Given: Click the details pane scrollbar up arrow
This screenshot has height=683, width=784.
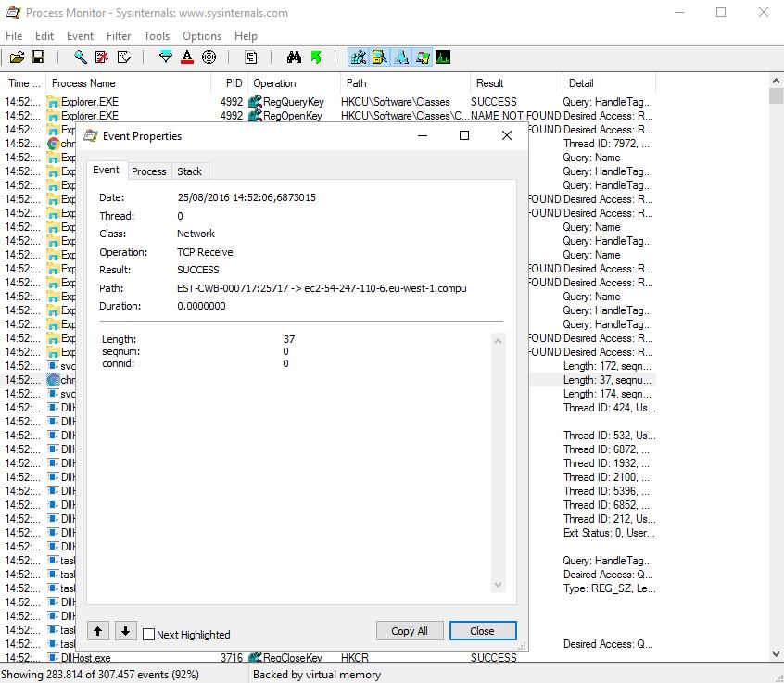Looking at the screenshot, I should (x=498, y=341).
